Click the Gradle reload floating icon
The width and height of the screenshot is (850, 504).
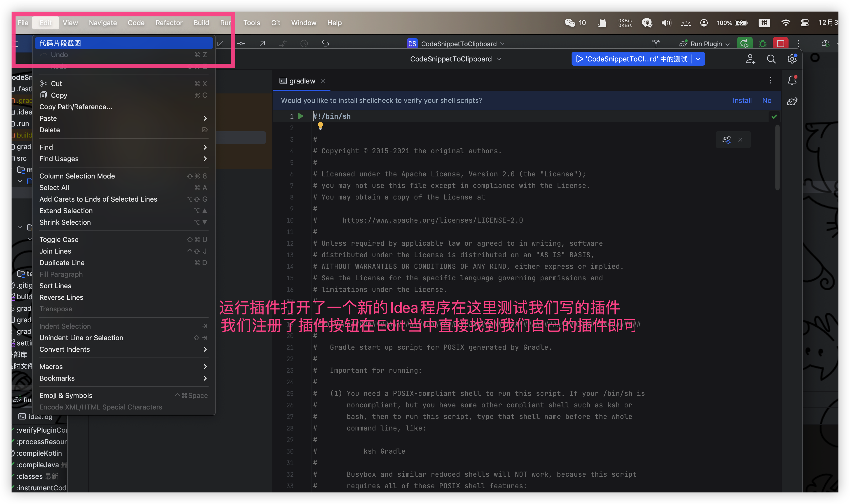pos(726,140)
